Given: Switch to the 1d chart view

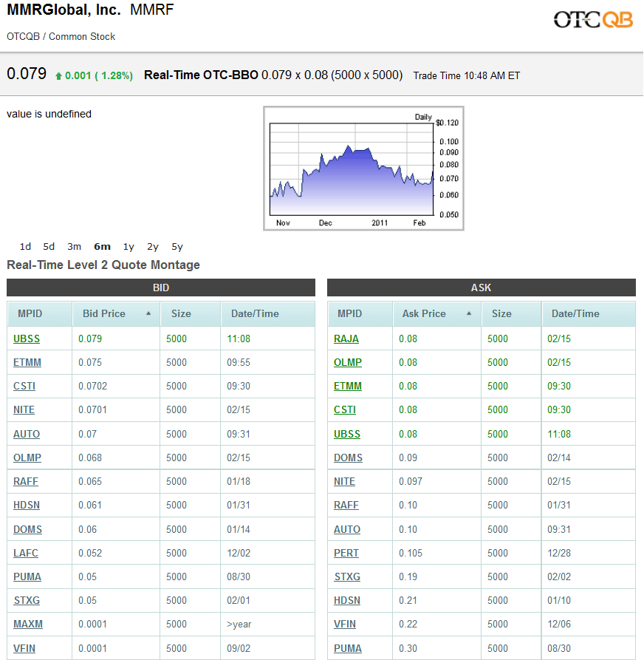Looking at the screenshot, I should pos(25,246).
